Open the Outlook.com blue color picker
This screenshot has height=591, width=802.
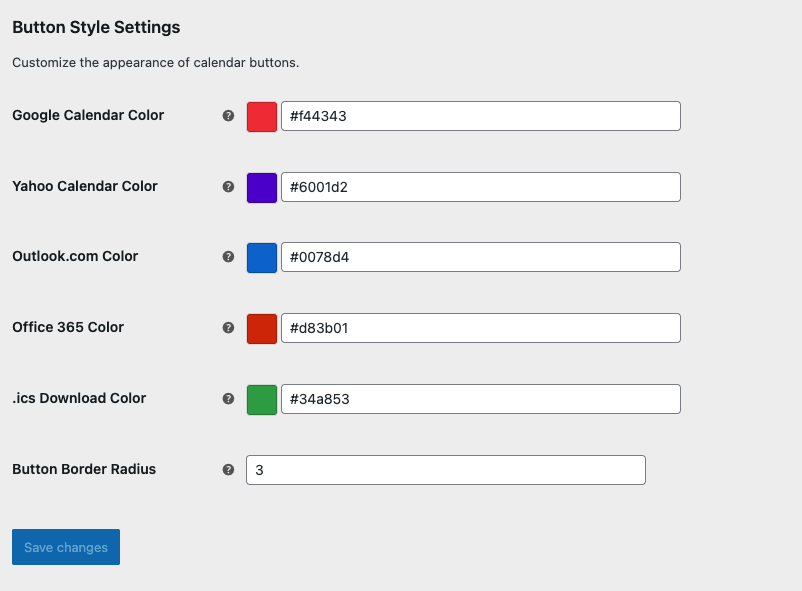(x=261, y=257)
